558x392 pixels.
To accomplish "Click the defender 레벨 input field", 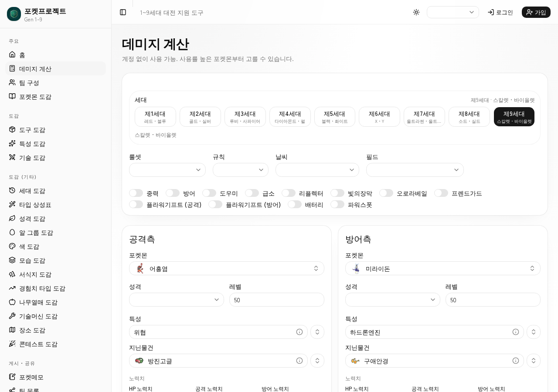I will [x=493, y=300].
